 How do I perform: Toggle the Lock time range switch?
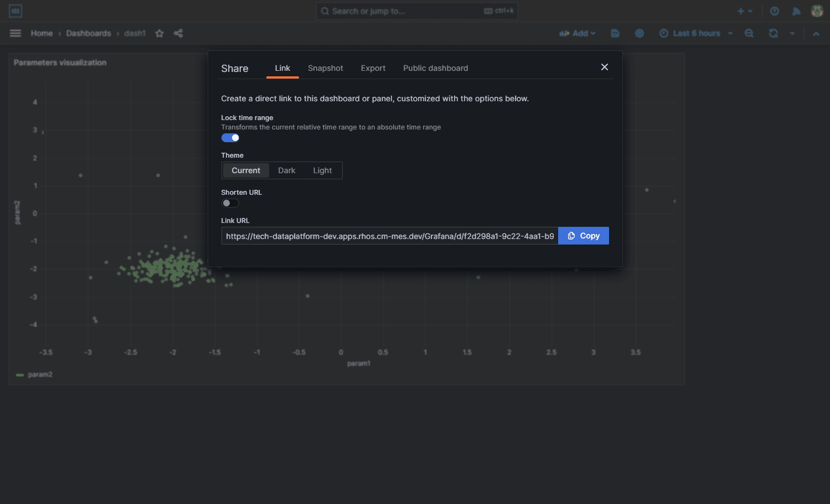pyautogui.click(x=230, y=138)
